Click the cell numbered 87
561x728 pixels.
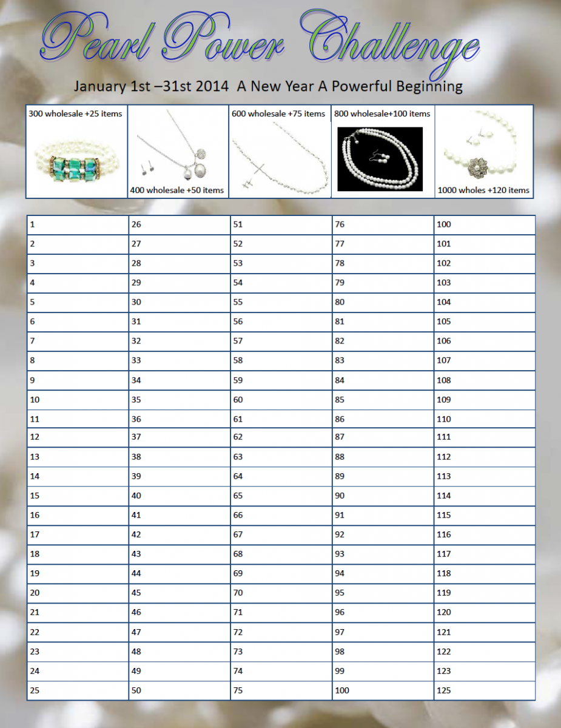(x=383, y=437)
